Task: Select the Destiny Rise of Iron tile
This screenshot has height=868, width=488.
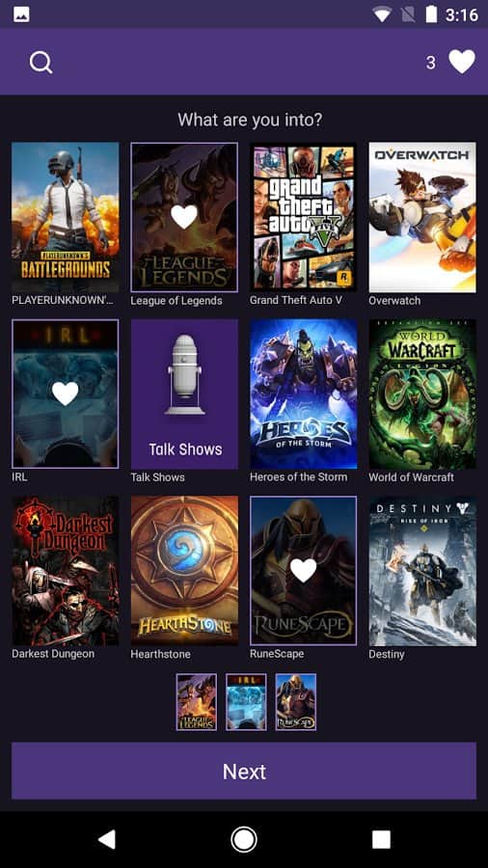Action: pos(422,571)
